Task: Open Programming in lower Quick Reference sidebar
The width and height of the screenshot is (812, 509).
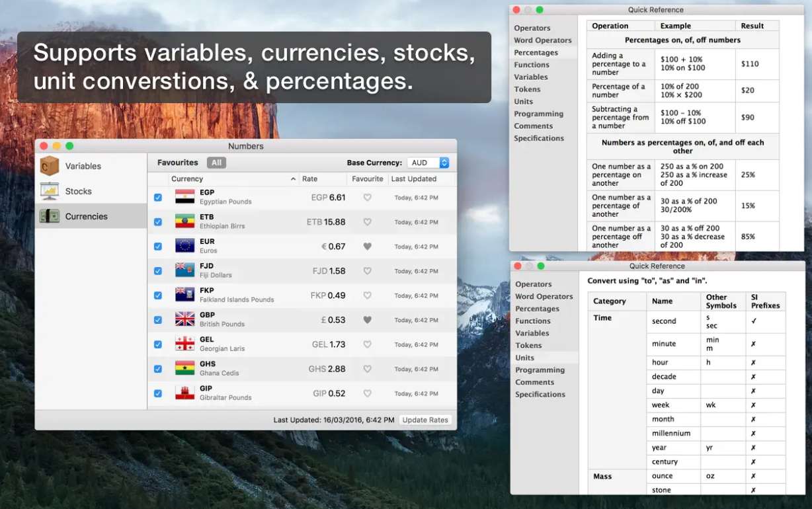Action: click(x=540, y=370)
